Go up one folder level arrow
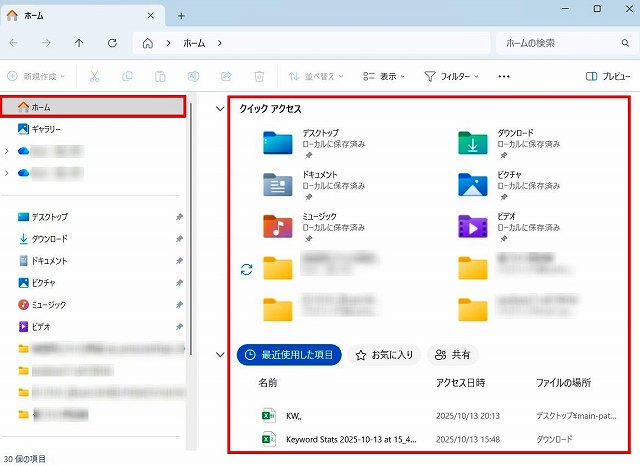Viewport: 640px width, 466px height. (x=80, y=44)
